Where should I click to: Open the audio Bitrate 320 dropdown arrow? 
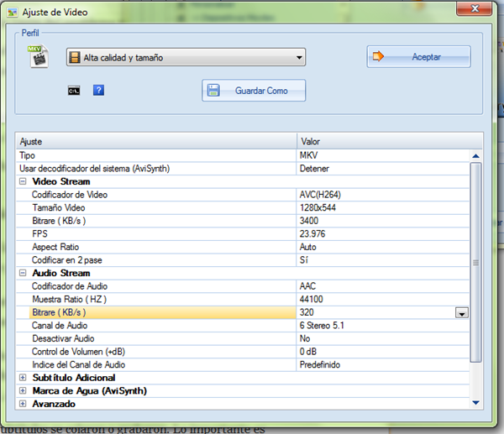461,312
